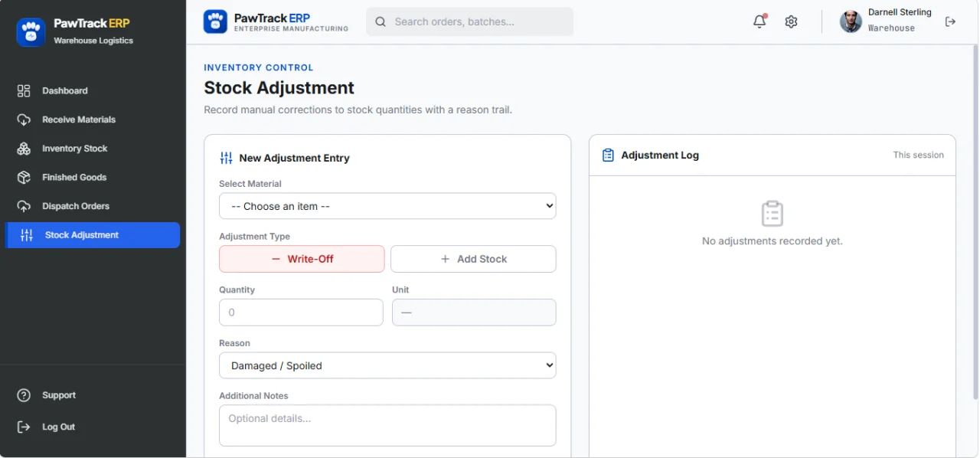Viewport: 980px width, 458px height.
Task: Click the Finished Goods package icon
Action: 24,177
